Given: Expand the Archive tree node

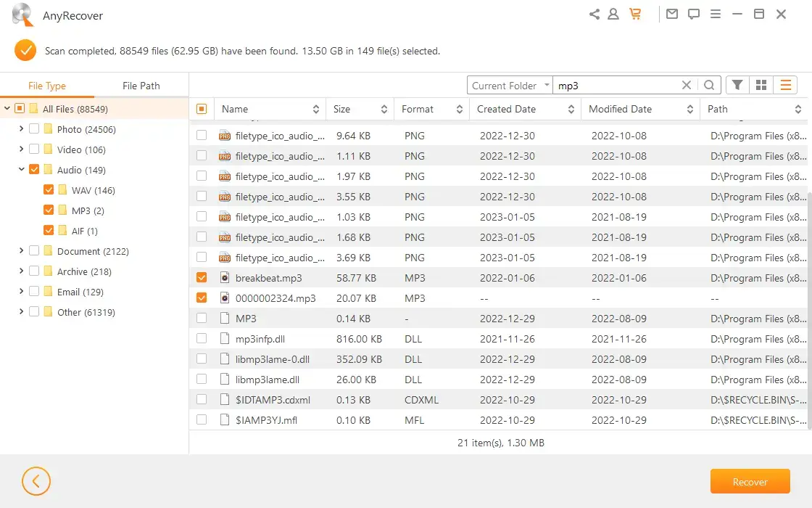Looking at the screenshot, I should click(x=21, y=271).
